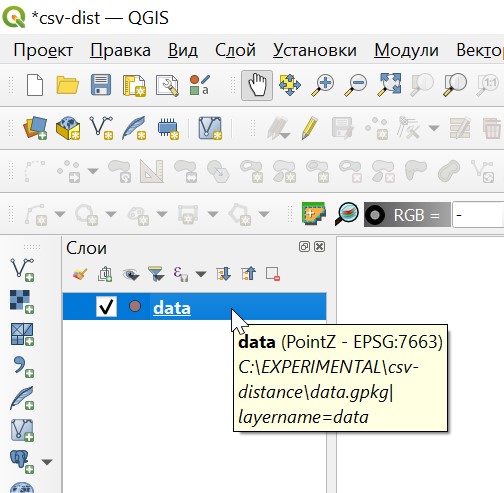This screenshot has height=493, width=504.
Task: Open Filter Legend funnel dropdown
Action: (x=156, y=274)
